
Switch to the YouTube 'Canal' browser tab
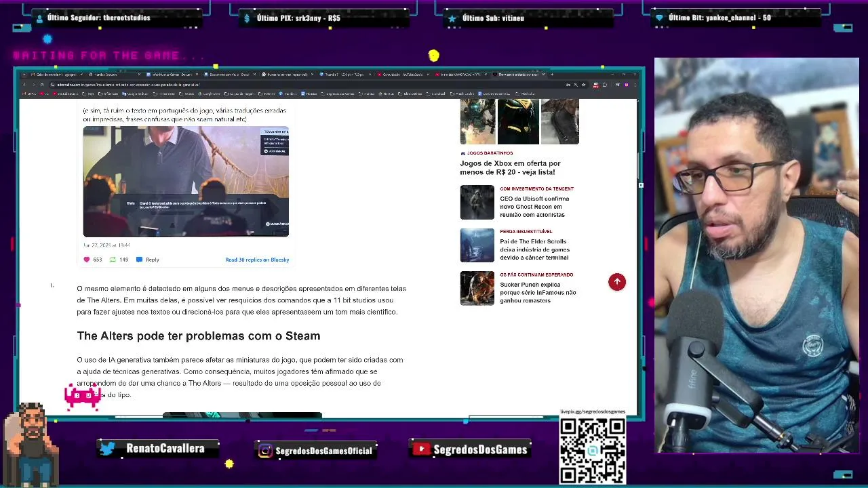(x=403, y=75)
